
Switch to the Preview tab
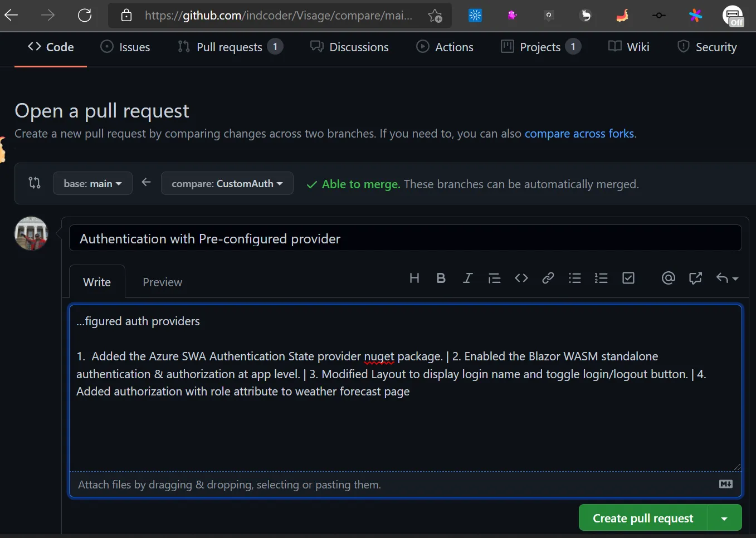(x=162, y=282)
